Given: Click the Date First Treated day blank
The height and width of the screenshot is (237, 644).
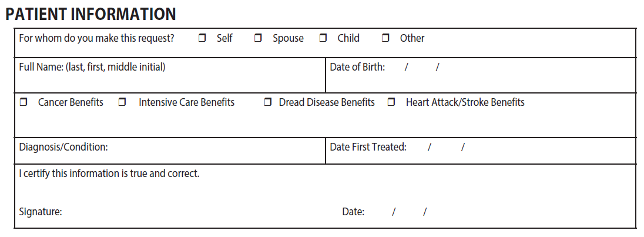Looking at the screenshot, I should point(446,148).
